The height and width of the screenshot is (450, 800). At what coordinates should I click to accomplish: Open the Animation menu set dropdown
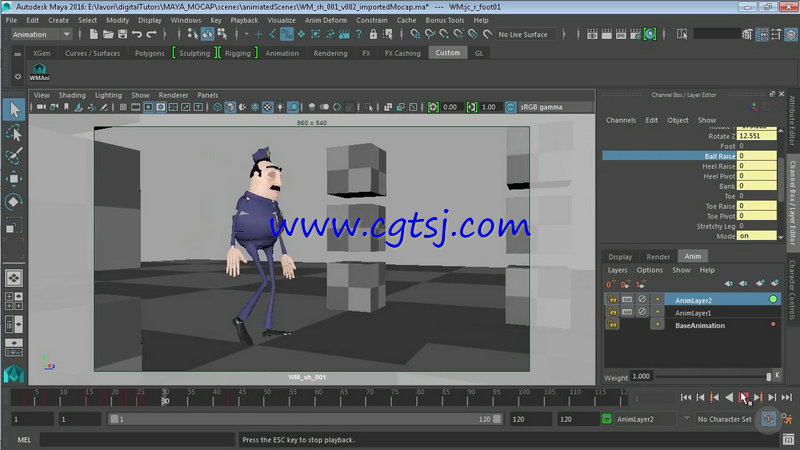[42, 34]
